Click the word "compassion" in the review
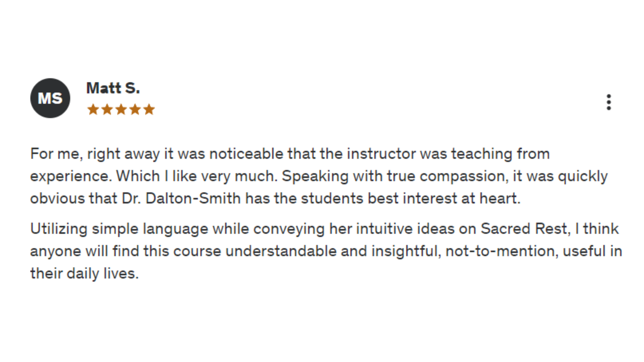The width and height of the screenshot is (644, 362). pos(462,176)
